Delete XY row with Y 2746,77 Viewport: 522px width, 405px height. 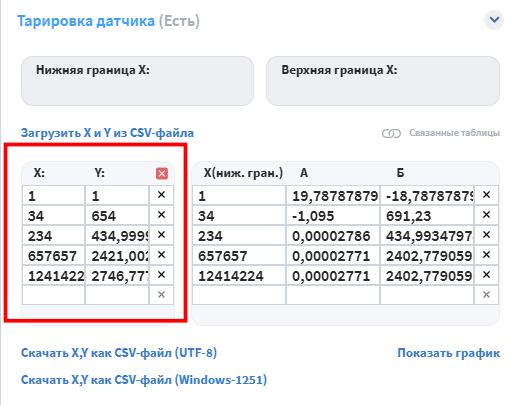pos(161,275)
